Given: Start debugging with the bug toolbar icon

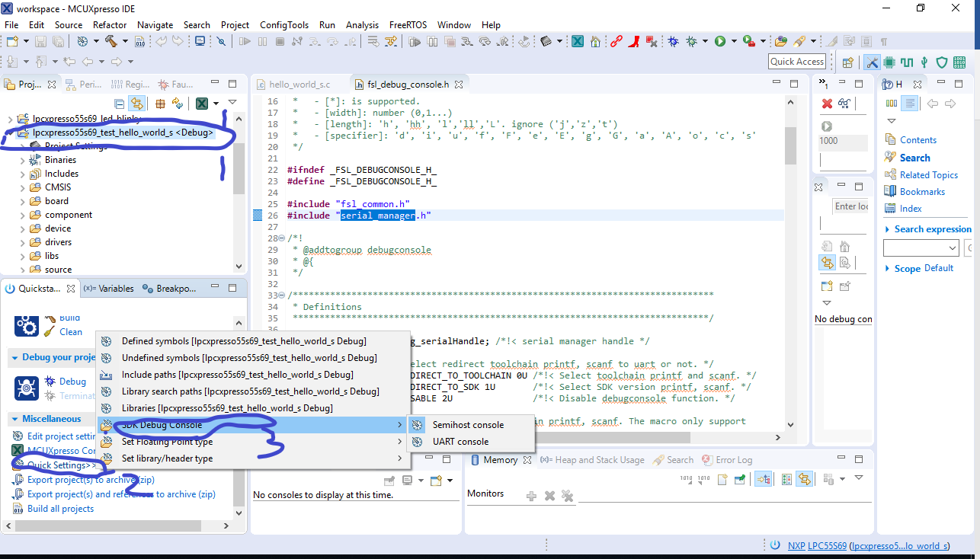Looking at the screenshot, I should tap(673, 41).
